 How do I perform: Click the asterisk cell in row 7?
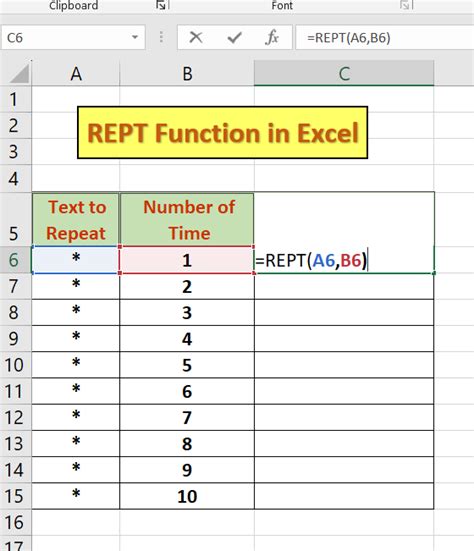click(x=76, y=286)
